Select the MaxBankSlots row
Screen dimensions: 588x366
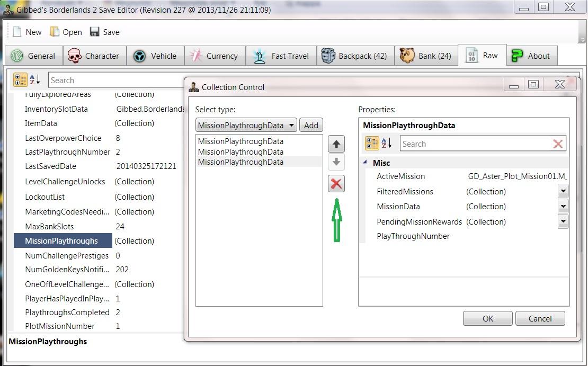point(99,227)
